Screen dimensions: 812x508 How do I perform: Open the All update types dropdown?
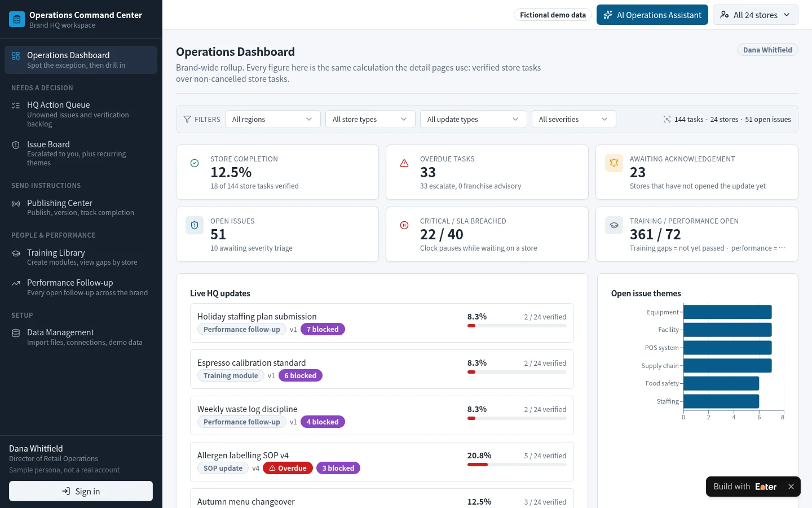(x=474, y=119)
